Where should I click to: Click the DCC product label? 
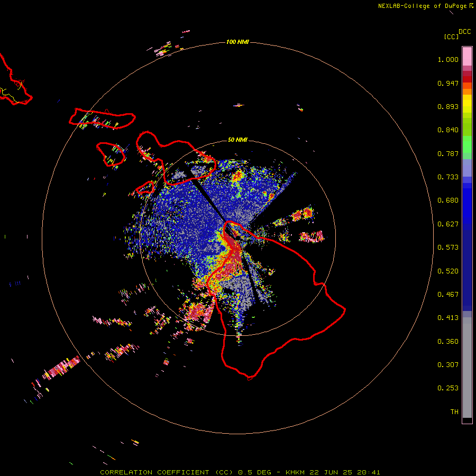coord(464,32)
